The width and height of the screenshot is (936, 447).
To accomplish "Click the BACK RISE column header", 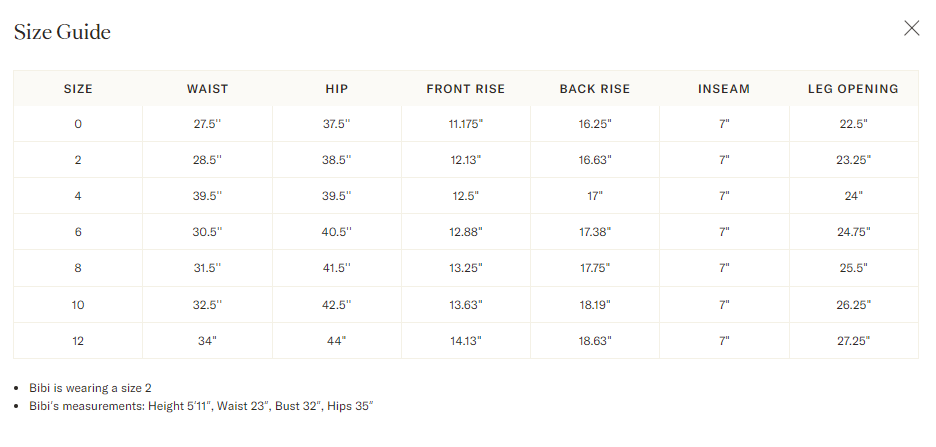I will tap(595, 89).
